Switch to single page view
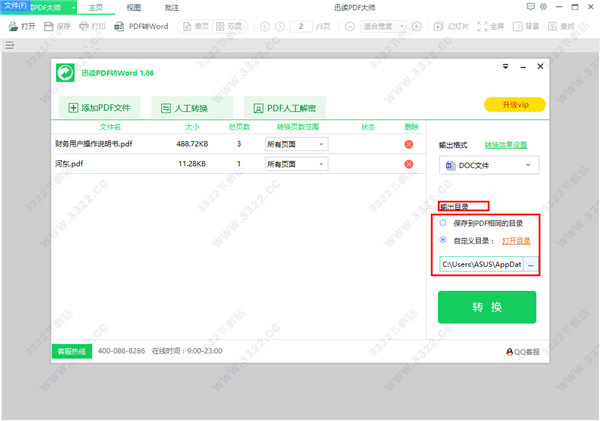 [196, 26]
